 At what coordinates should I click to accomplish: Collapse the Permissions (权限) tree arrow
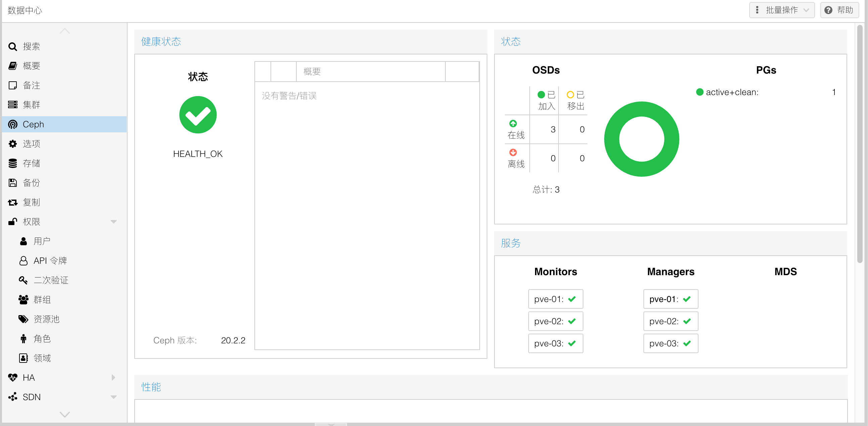click(x=113, y=222)
